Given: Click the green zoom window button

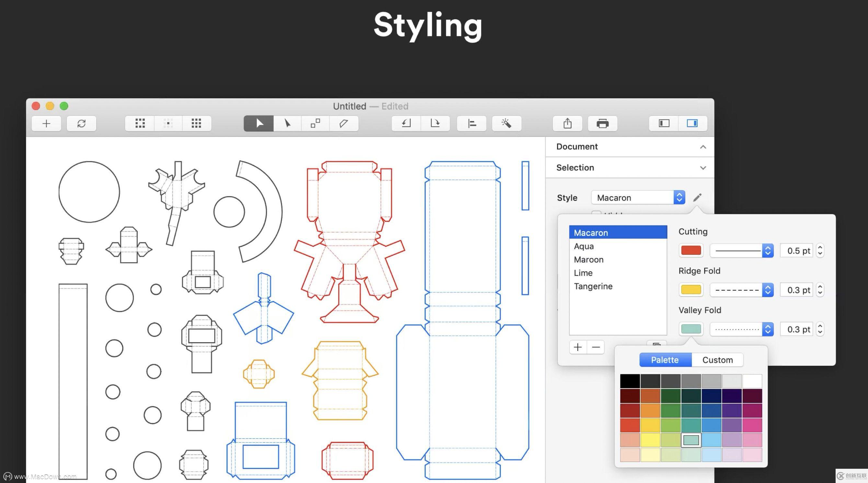Looking at the screenshot, I should [x=64, y=106].
